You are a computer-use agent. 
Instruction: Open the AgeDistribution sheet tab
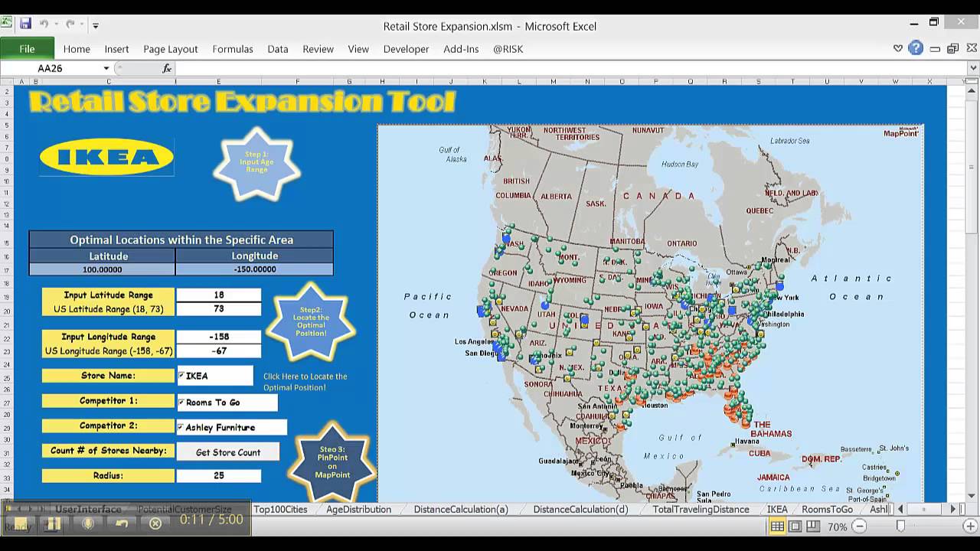[358, 509]
